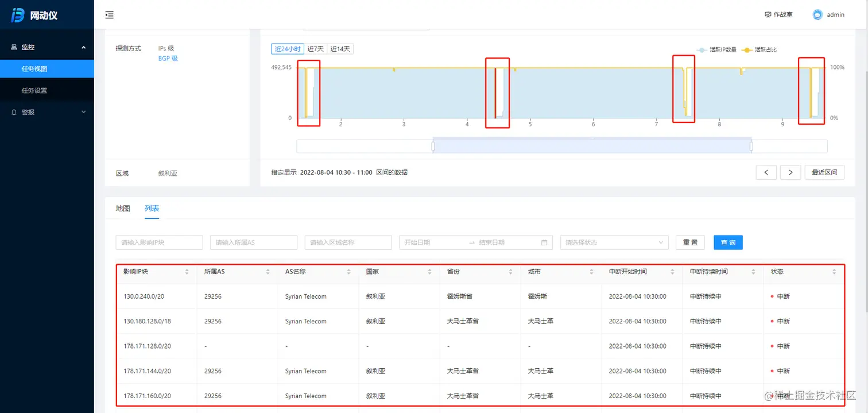868x413 pixels.
Task: Click the 重置 button
Action: [690, 242]
